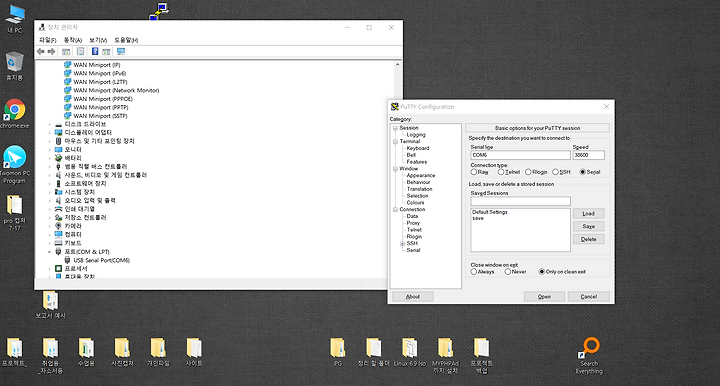The width and height of the screenshot is (720, 386).
Task: Collapse the 포트(COM & LPT) category
Action: (x=50, y=252)
